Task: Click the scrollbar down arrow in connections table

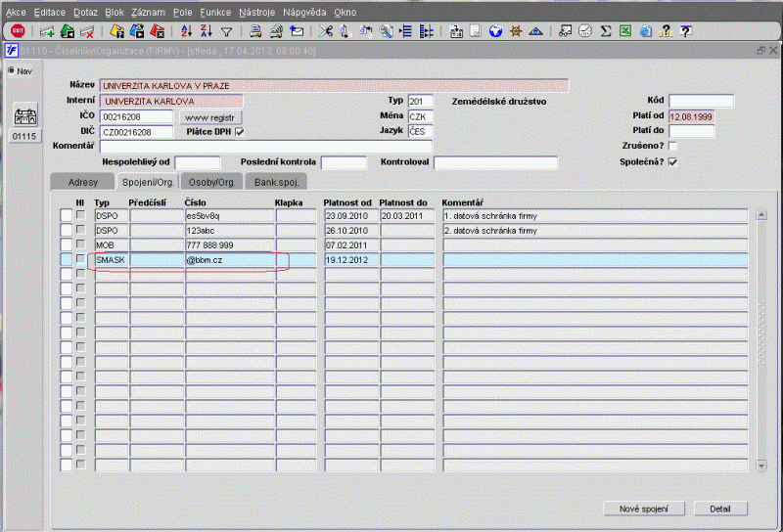Action: click(761, 465)
